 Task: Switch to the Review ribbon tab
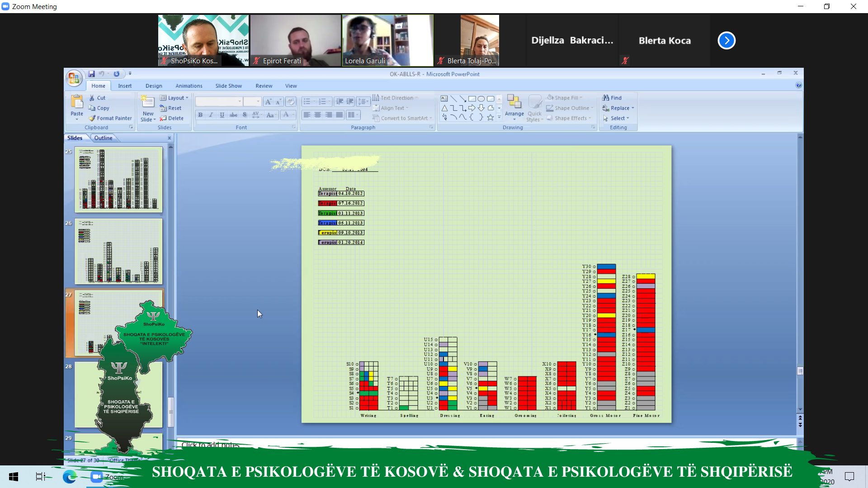point(264,86)
